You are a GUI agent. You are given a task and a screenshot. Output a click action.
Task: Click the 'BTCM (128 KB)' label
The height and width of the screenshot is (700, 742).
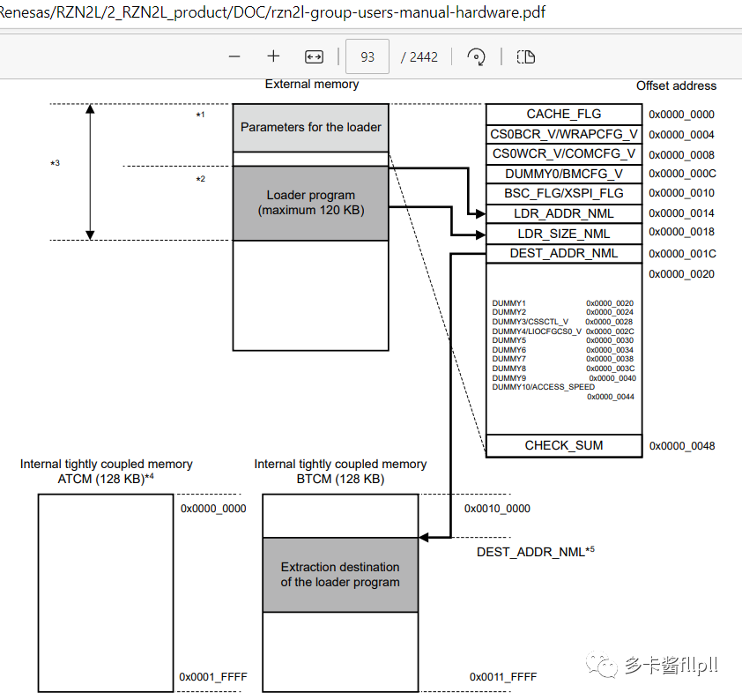click(x=340, y=479)
